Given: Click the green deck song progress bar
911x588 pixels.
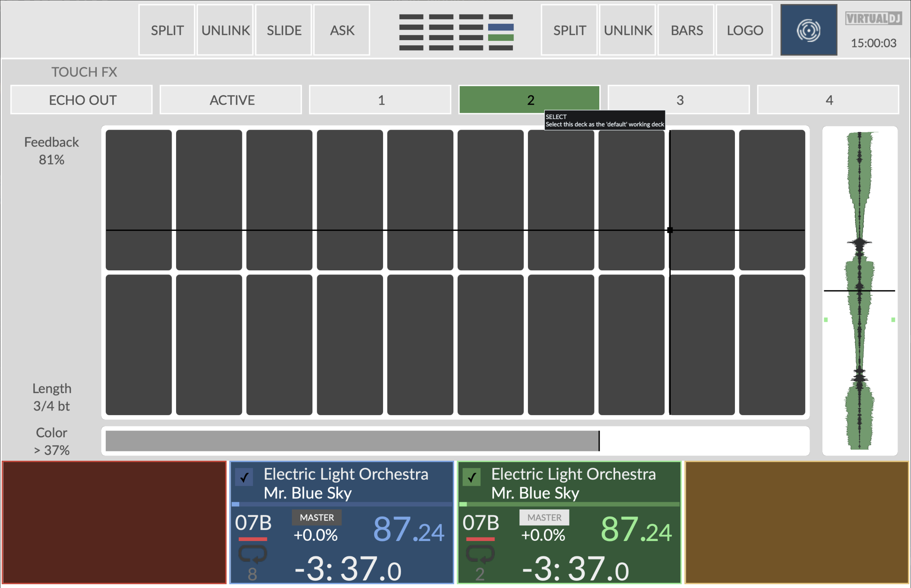Looking at the screenshot, I should coord(570,504).
